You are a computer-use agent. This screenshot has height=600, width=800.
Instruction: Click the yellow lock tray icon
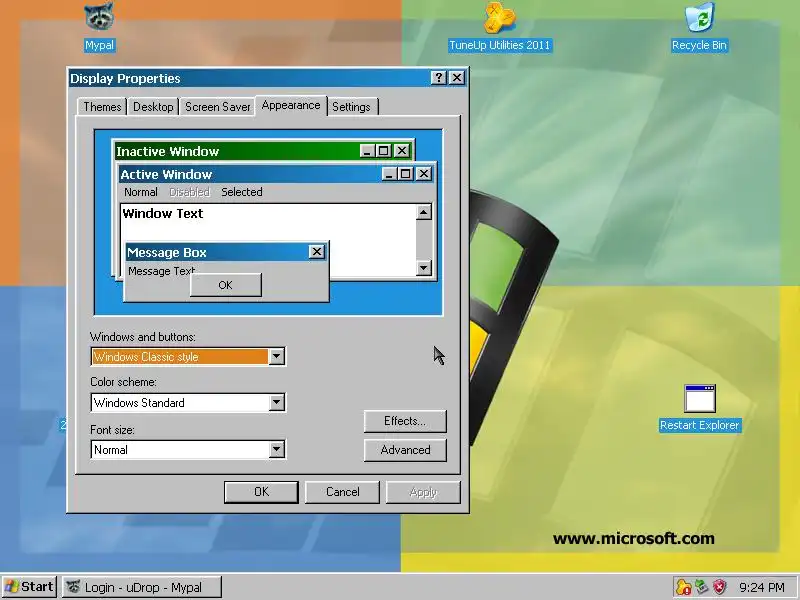[x=684, y=587]
